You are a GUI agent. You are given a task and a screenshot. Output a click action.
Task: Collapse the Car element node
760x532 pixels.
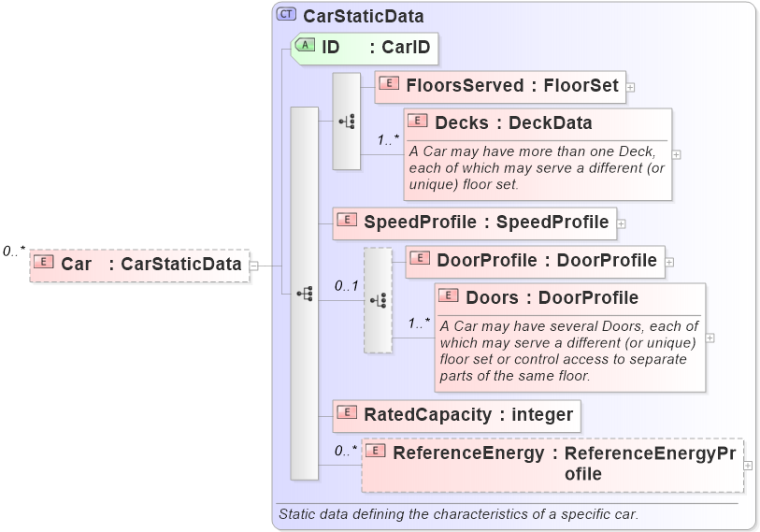coord(254,266)
